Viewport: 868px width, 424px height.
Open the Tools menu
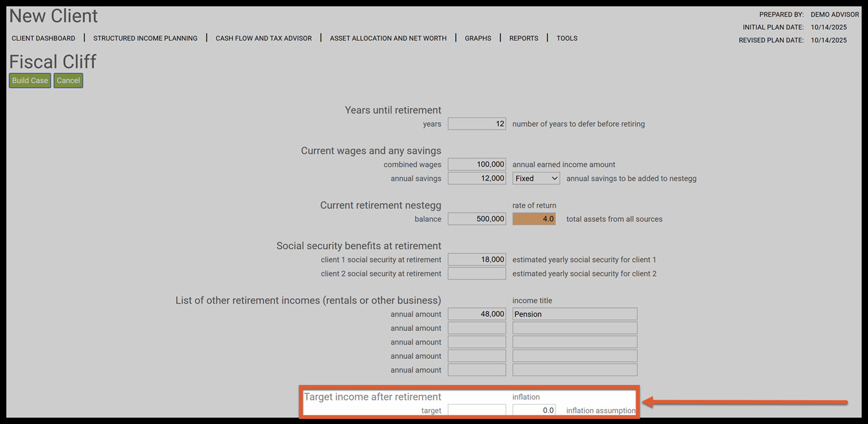[x=567, y=38]
